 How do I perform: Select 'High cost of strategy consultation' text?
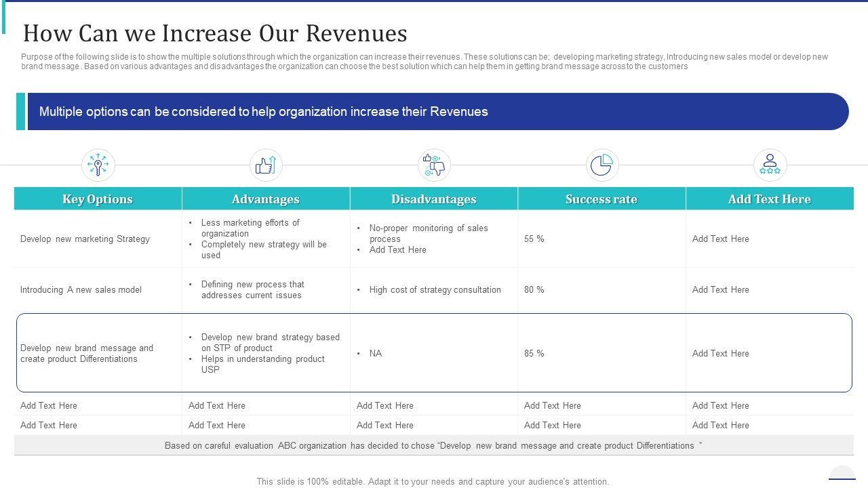pyautogui.click(x=435, y=290)
